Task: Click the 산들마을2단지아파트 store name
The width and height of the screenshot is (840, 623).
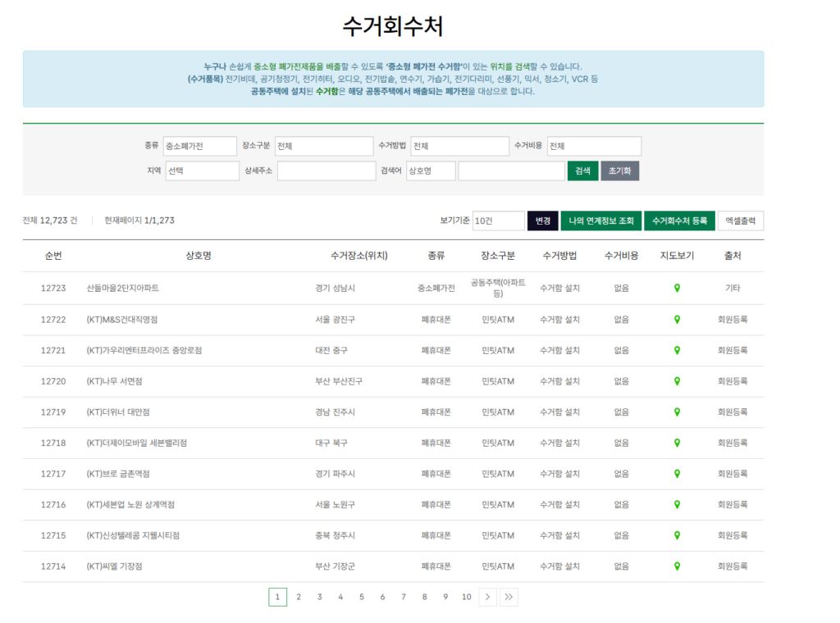Action: coord(123,288)
